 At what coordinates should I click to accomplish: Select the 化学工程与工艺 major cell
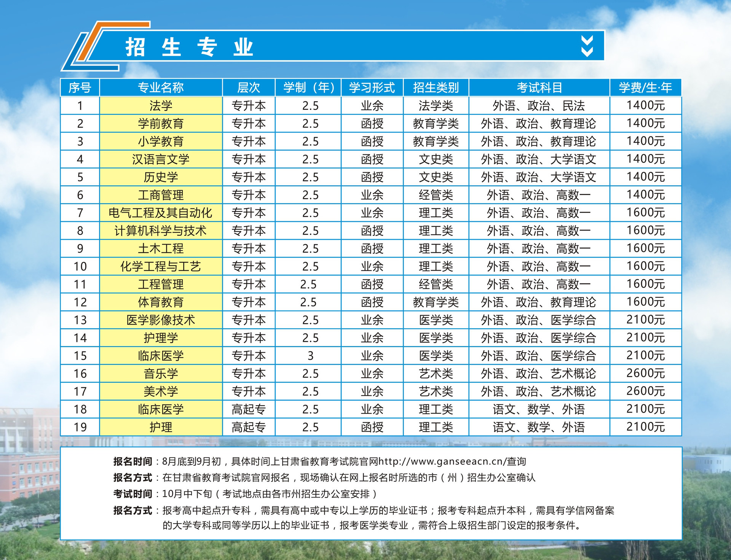(x=161, y=267)
